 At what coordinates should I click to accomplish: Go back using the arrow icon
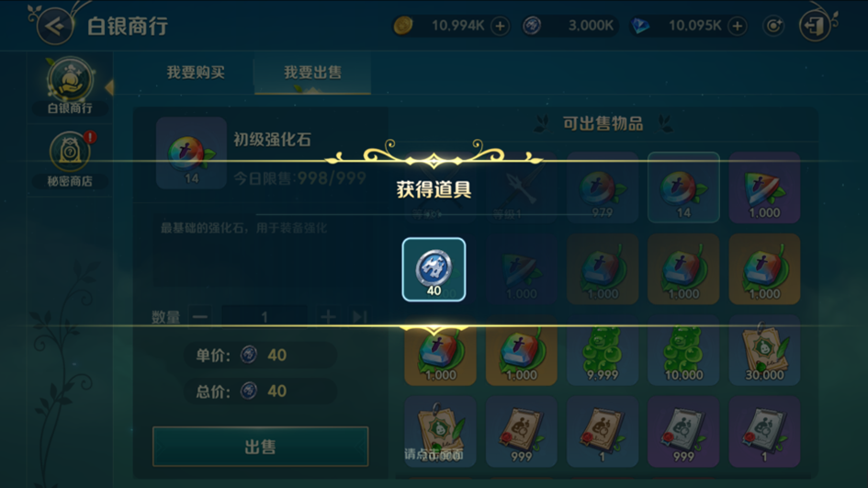(54, 26)
